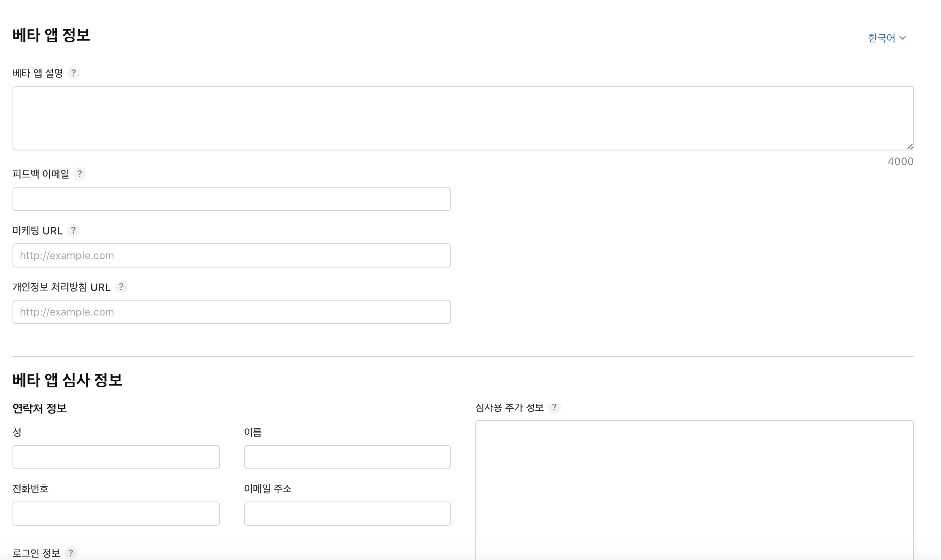The image size is (941, 560).
Task: Focus the 전화번호 input field
Action: pos(116,514)
